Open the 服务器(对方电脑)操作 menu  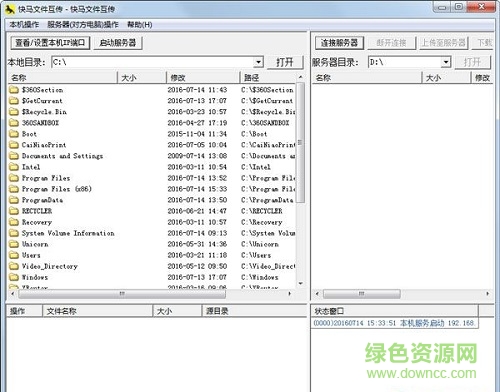point(83,25)
